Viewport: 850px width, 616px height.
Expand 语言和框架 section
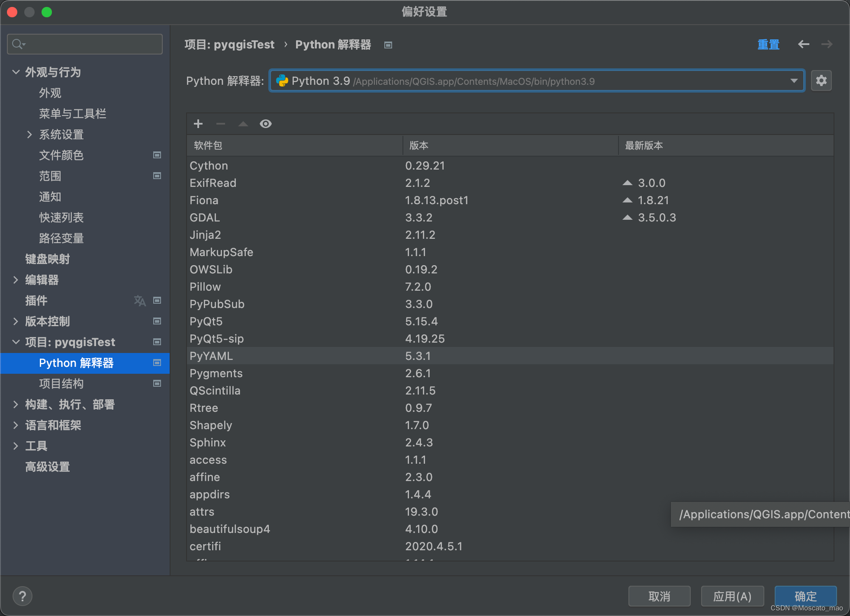pyautogui.click(x=16, y=425)
